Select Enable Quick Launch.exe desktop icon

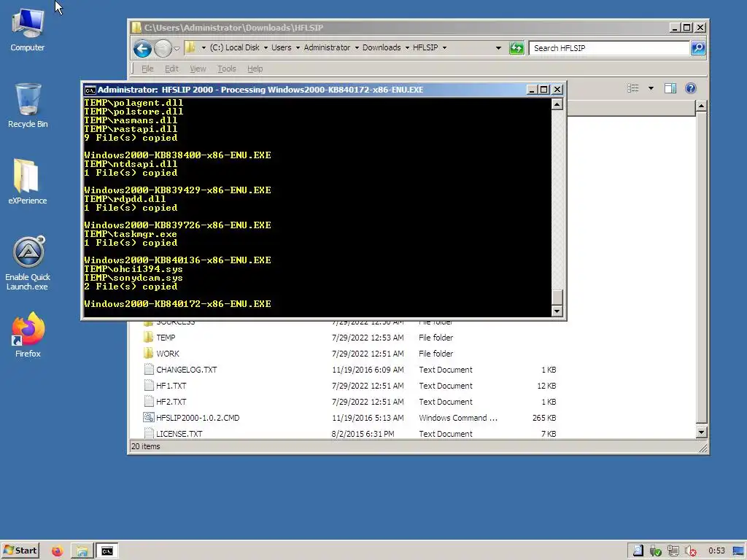28,262
